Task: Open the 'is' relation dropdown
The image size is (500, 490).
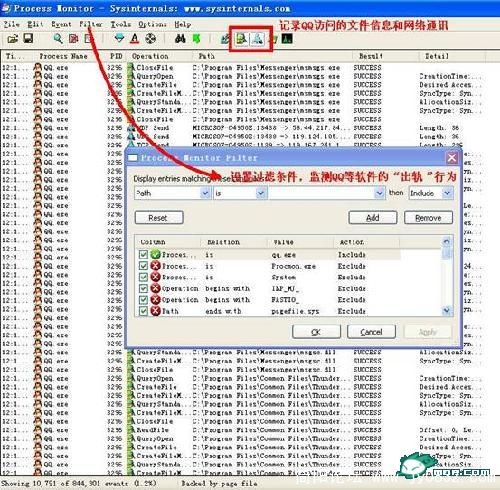Action: click(x=261, y=193)
